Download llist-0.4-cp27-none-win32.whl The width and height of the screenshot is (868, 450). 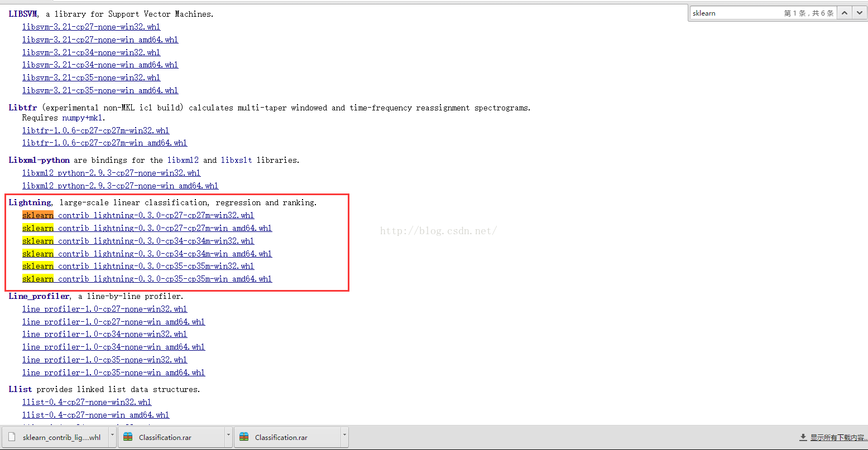tap(87, 402)
